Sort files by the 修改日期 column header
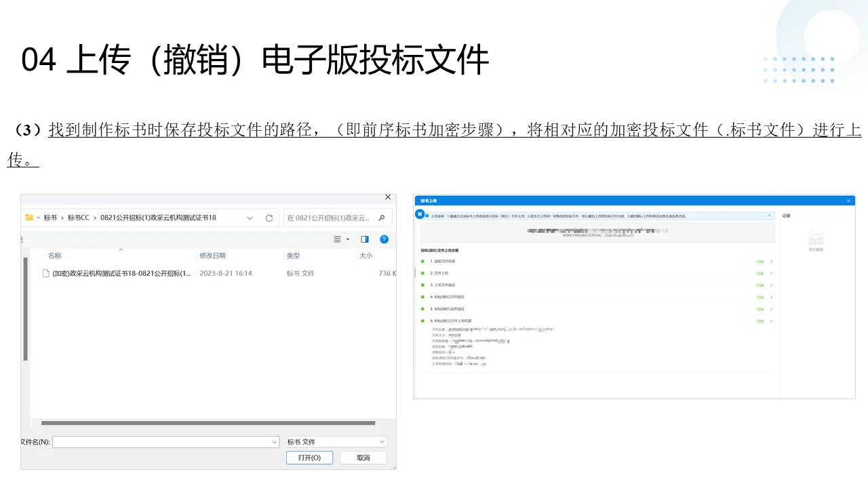This screenshot has height=488, width=868. (x=213, y=256)
